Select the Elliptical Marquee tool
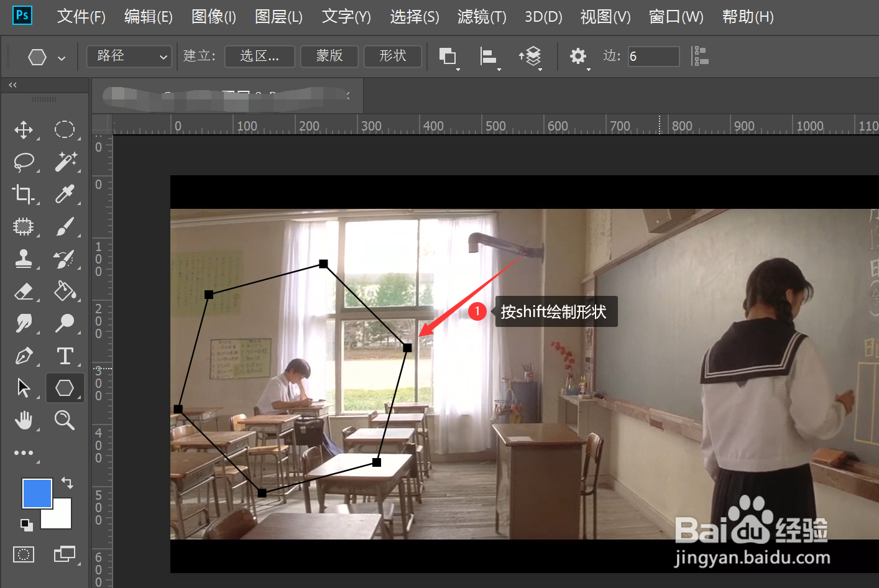This screenshot has width=879, height=588. [65, 129]
